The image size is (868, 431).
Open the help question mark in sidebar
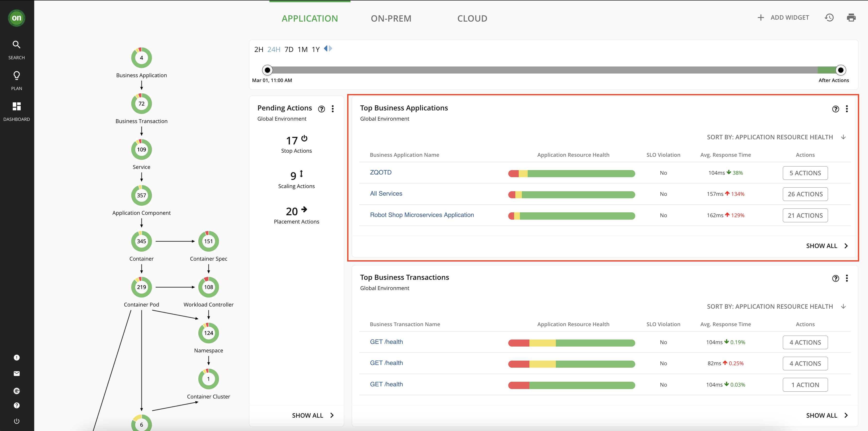click(x=17, y=405)
